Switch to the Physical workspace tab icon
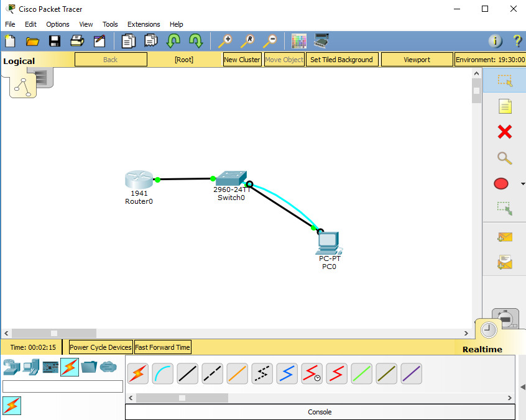Viewport: 526px width, 420px height. click(43, 77)
